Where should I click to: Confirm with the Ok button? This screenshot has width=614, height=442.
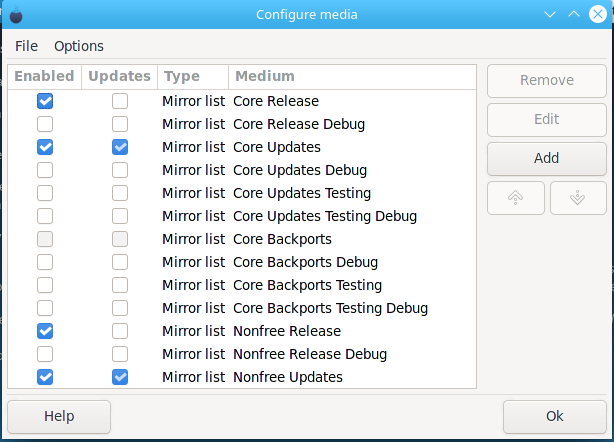point(555,417)
